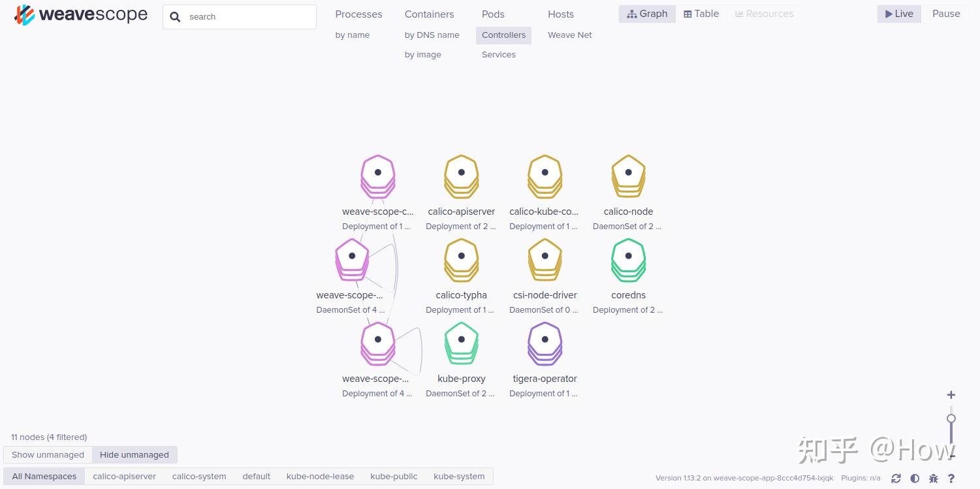The image size is (980, 489).
Task: Click the help question mark icon
Action: [x=951, y=479]
